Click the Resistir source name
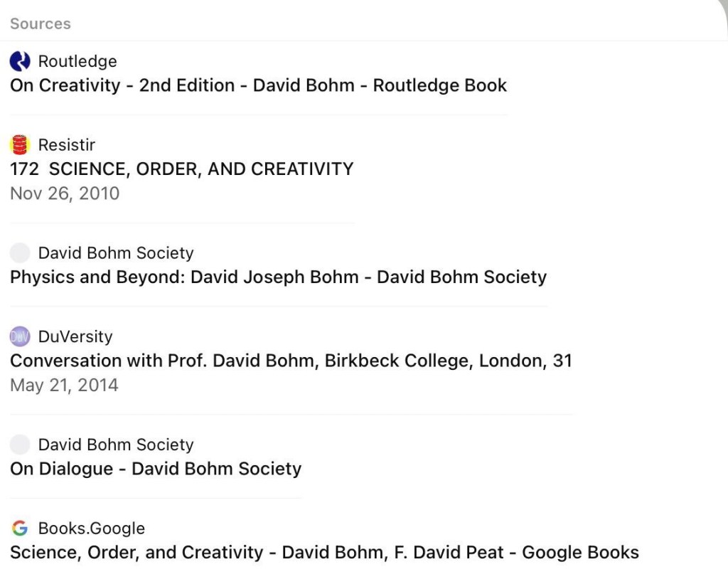The image size is (728, 579). 67,145
